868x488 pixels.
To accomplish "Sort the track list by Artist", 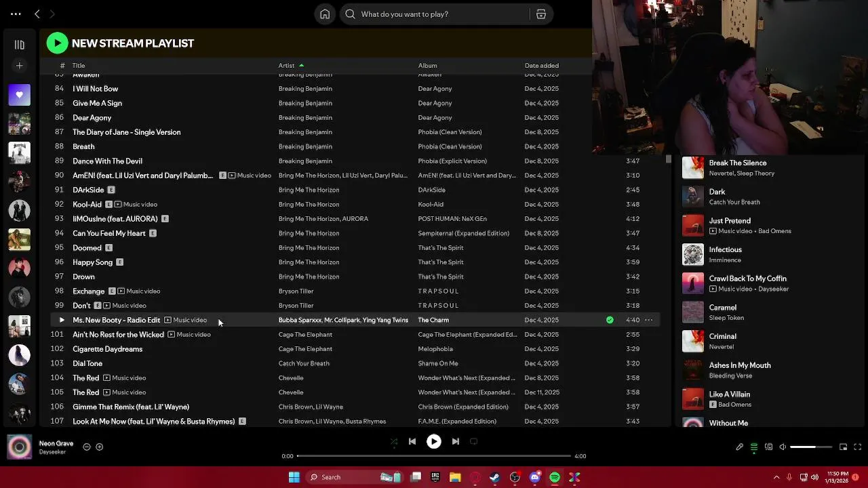I will click(287, 66).
